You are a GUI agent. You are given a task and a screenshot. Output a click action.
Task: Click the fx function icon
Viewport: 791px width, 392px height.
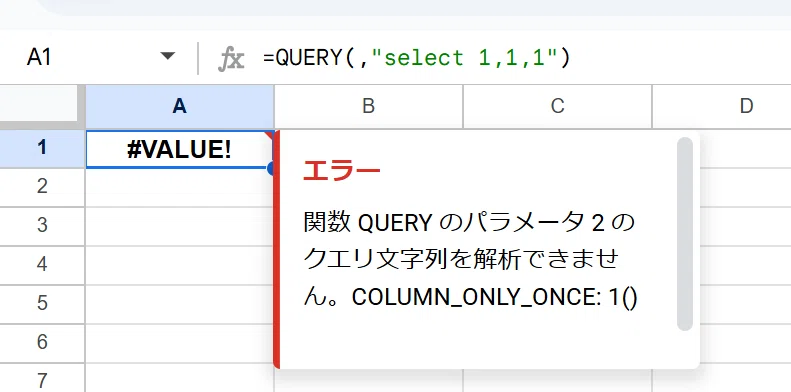(231, 60)
